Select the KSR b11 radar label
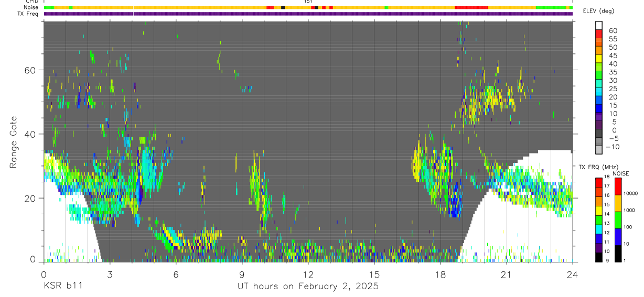Image resolution: width=644 pixels, height=297 pixels. (62, 286)
